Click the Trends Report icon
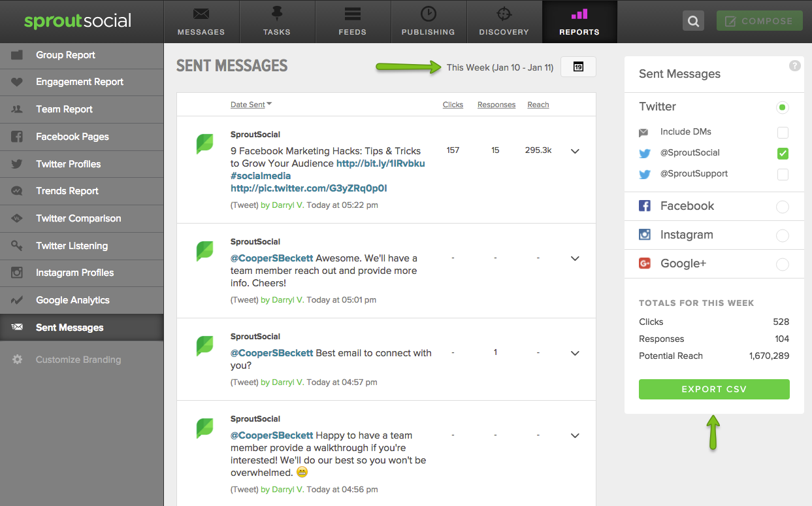Image resolution: width=812 pixels, height=506 pixels. click(x=17, y=191)
